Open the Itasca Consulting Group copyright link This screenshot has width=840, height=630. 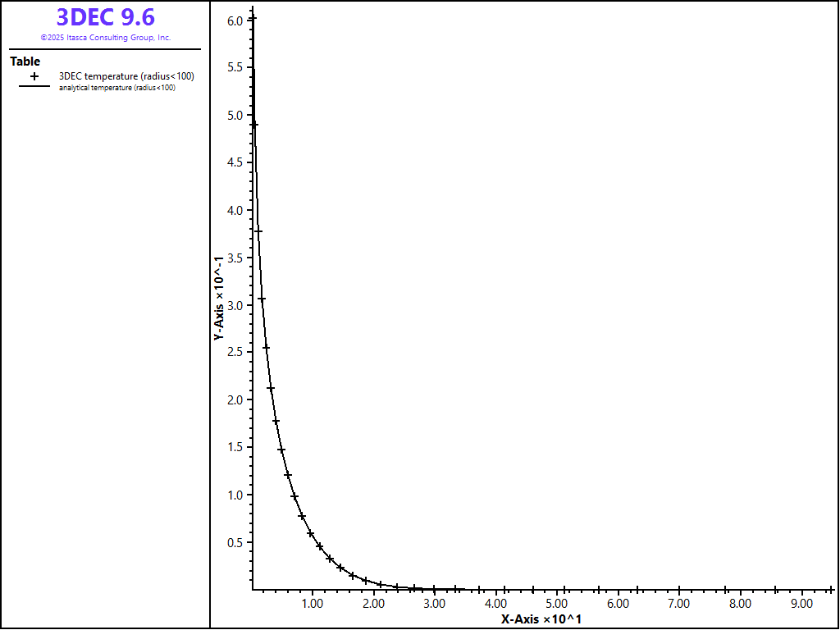[106, 38]
